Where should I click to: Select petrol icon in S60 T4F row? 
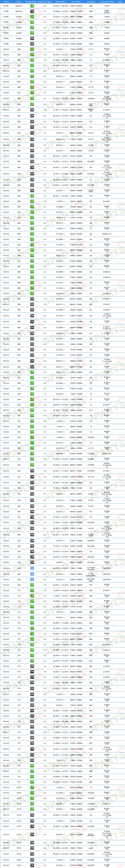pyautogui.click(x=32, y=196)
